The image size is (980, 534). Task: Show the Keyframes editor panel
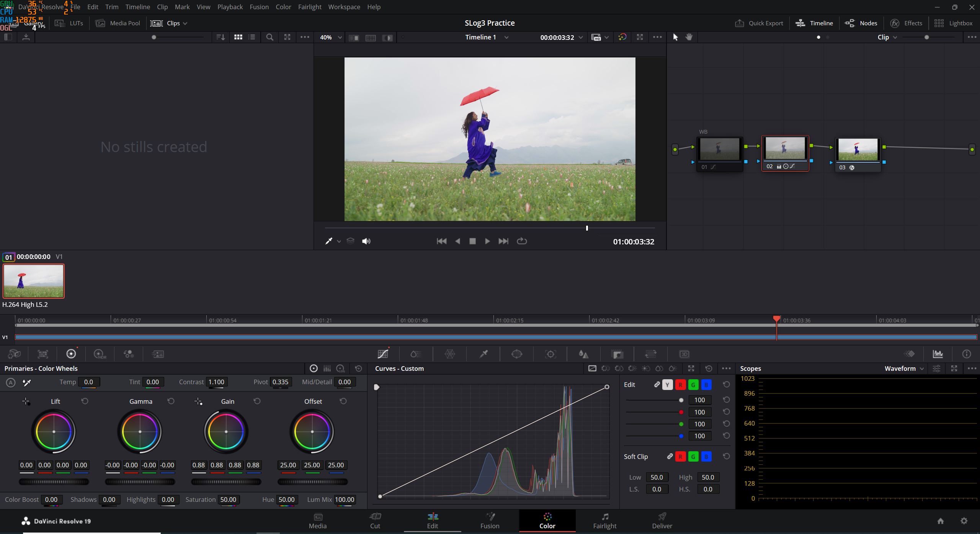910,354
